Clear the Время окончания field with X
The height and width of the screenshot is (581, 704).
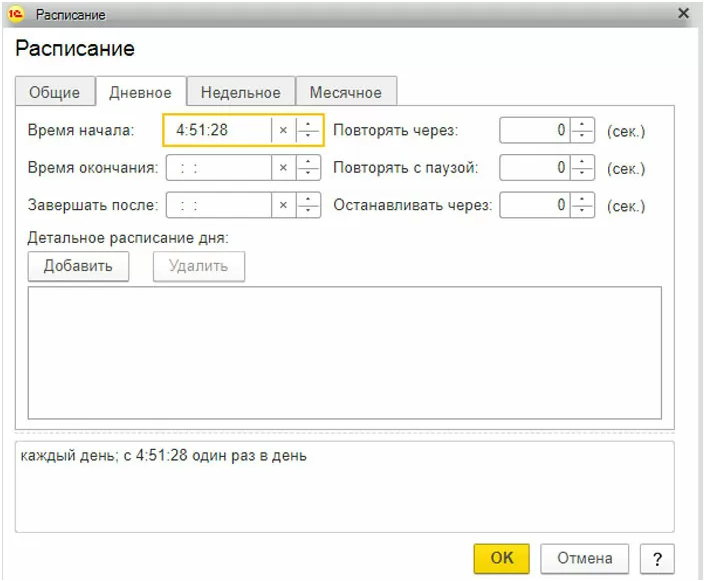(283, 168)
